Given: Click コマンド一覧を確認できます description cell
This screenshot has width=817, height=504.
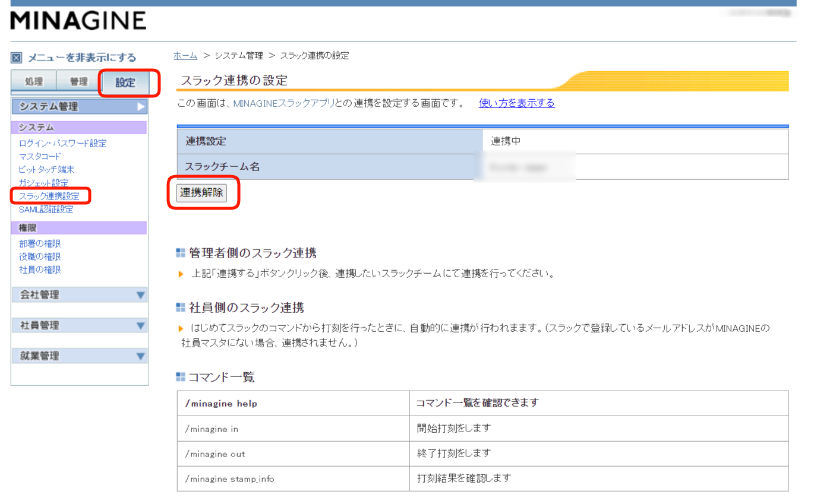Looking at the screenshot, I should click(599, 403).
